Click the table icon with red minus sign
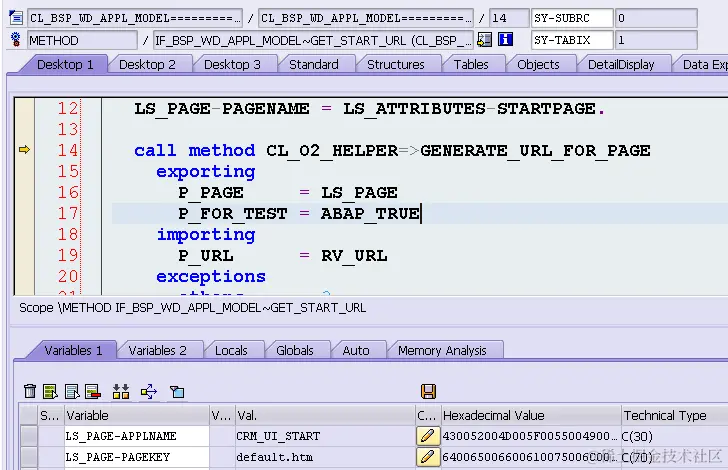The image size is (728, 470). tap(93, 392)
